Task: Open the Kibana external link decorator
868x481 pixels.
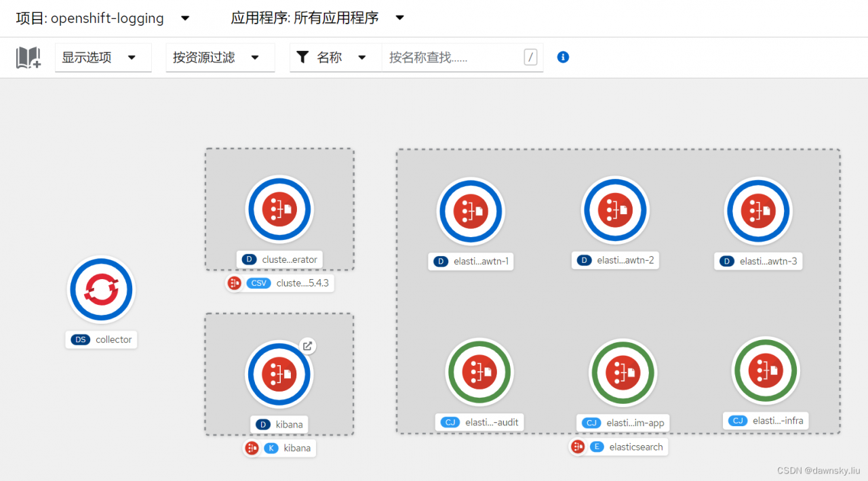Action: coord(308,346)
